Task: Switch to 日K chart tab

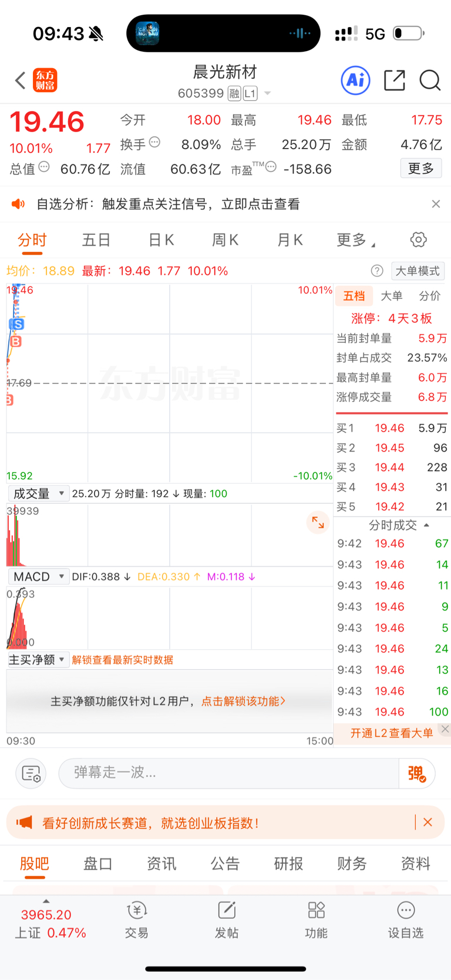Action: [x=161, y=240]
